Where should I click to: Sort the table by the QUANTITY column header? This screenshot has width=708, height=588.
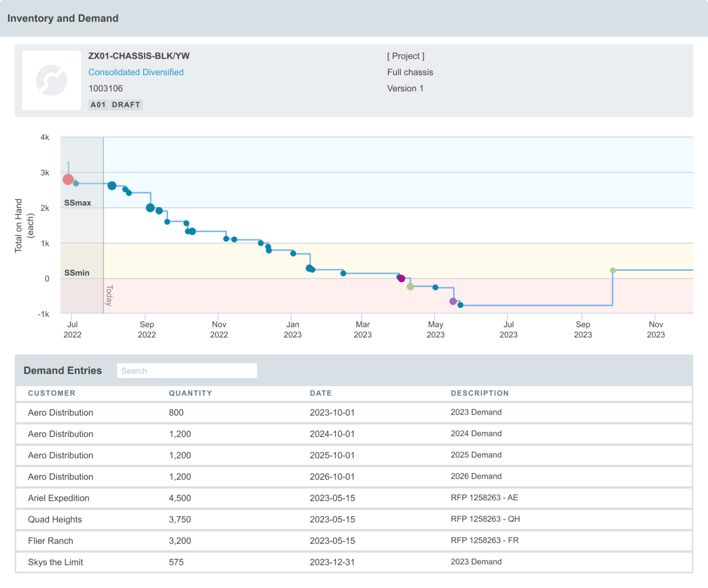click(190, 393)
